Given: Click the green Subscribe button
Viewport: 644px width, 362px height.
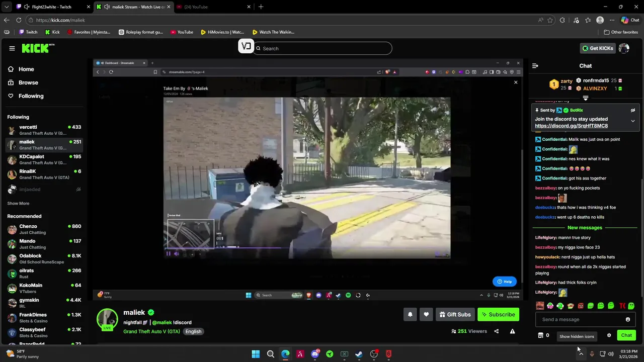Looking at the screenshot, I should click(498, 314).
